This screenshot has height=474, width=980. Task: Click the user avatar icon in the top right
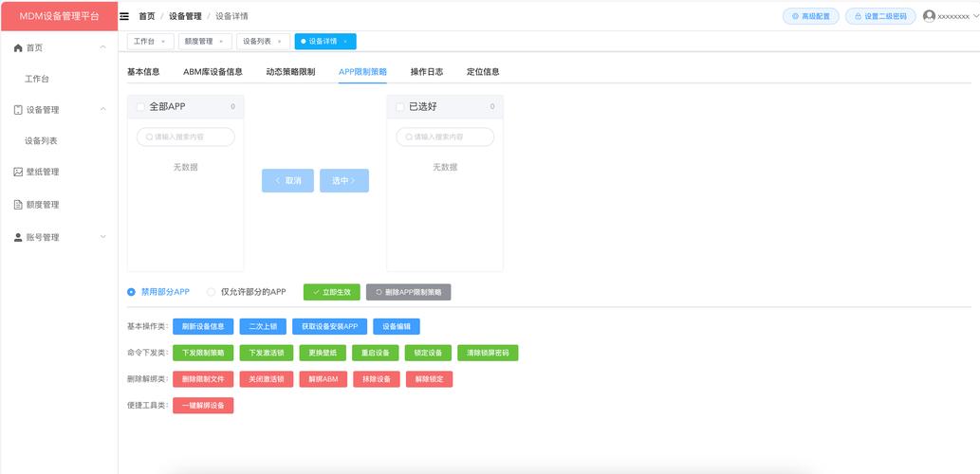pos(929,16)
